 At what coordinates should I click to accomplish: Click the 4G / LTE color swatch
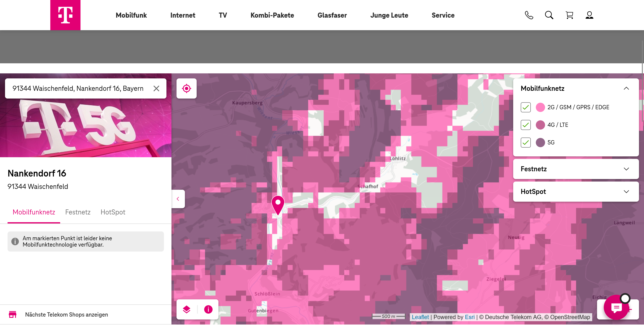[x=540, y=125]
